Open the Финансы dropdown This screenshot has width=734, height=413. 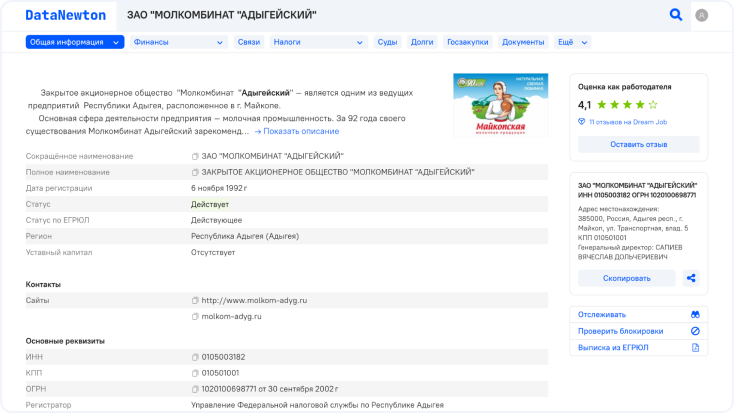click(x=179, y=42)
